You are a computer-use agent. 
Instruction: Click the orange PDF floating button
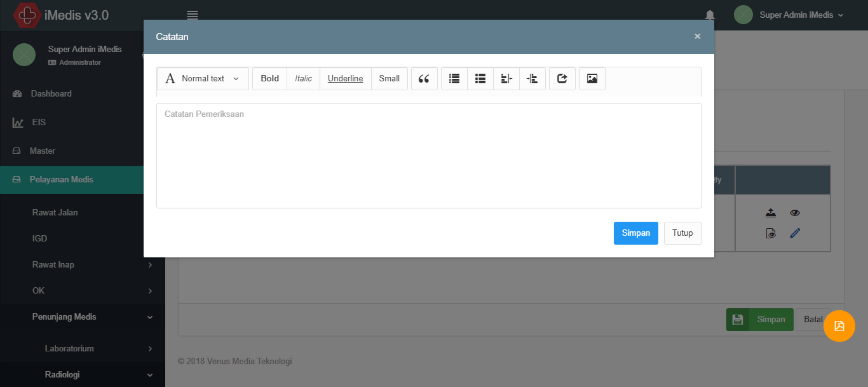click(x=839, y=326)
